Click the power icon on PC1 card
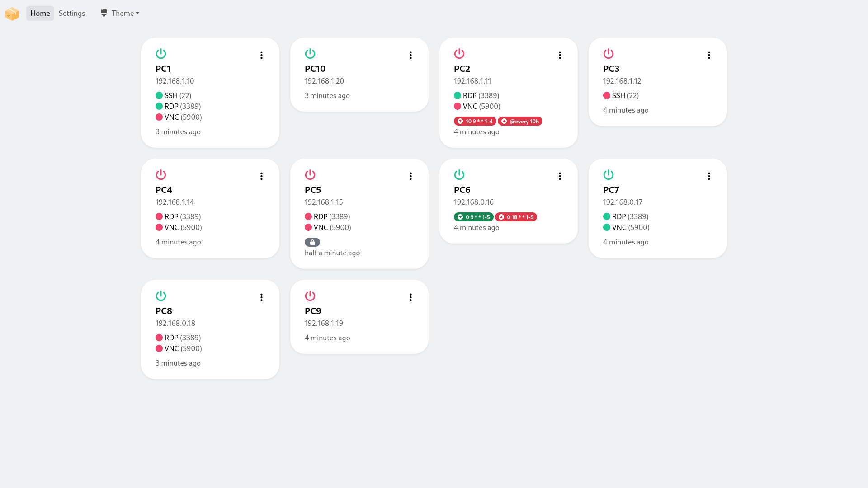Viewport: 868px width, 488px height. click(x=161, y=54)
